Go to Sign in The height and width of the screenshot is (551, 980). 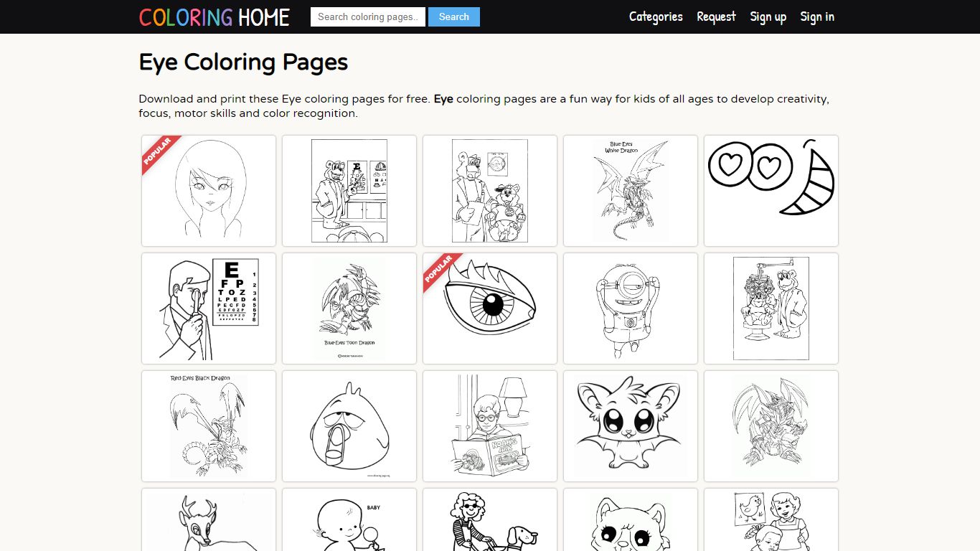[817, 17]
